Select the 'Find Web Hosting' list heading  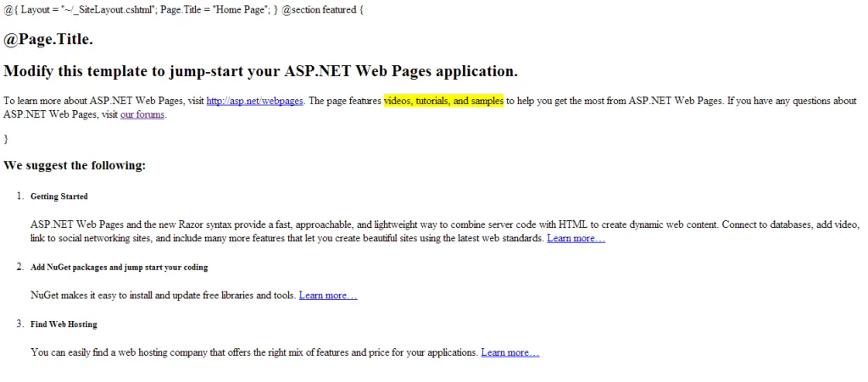(64, 324)
